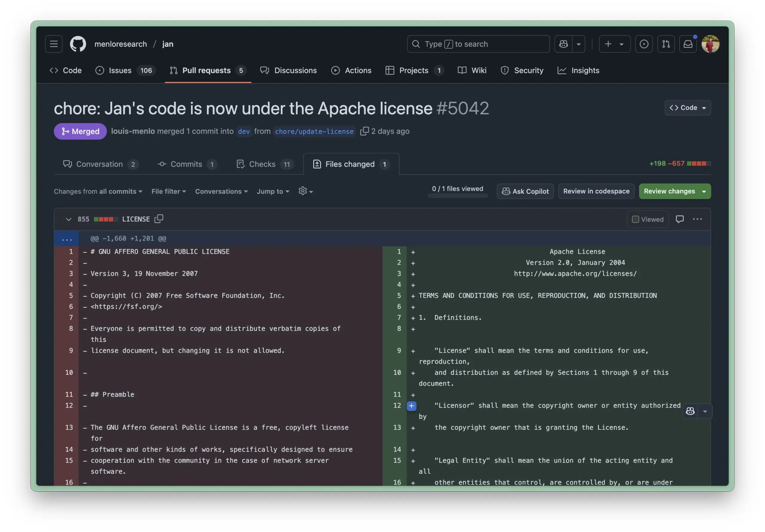Open the jan repository link

(x=168, y=44)
